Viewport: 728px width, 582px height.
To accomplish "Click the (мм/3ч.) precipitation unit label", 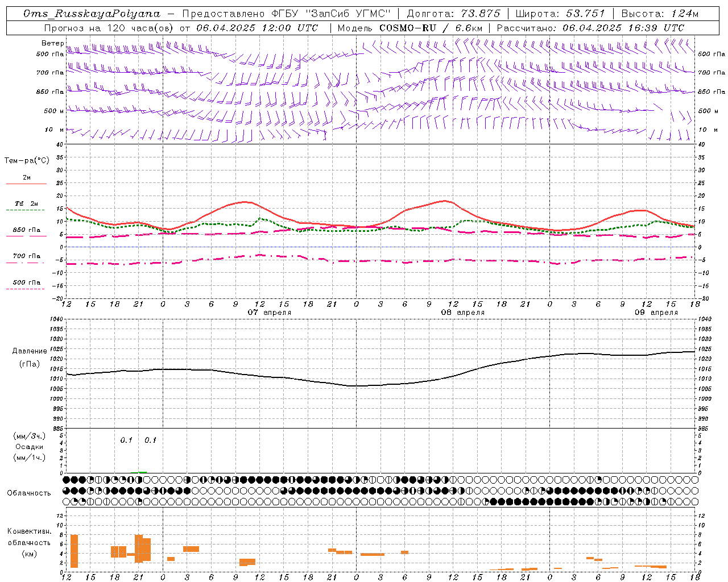I will [x=30, y=436].
